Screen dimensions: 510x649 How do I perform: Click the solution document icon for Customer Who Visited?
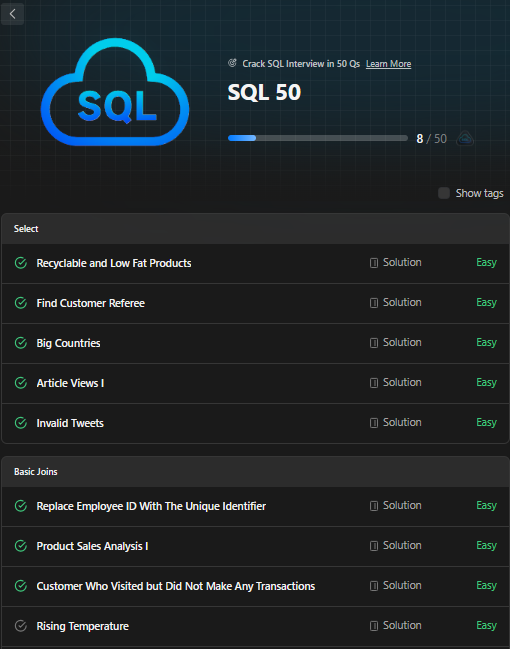pos(373,586)
